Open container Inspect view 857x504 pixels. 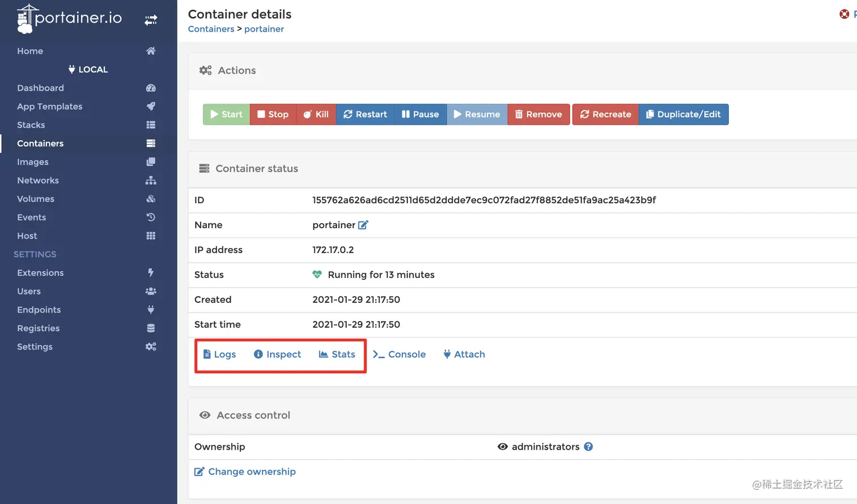tap(277, 354)
